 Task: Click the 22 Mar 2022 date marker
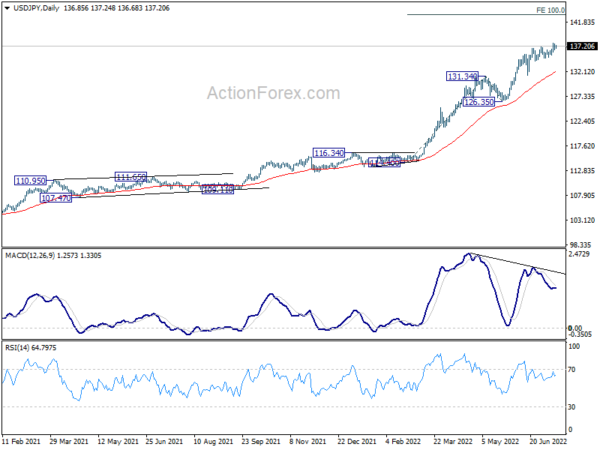pyautogui.click(x=453, y=441)
